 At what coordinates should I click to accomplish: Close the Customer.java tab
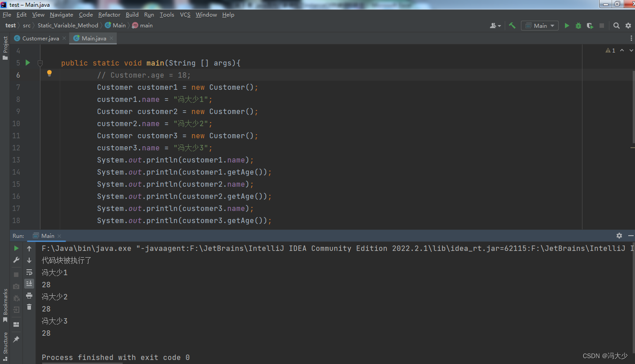point(64,38)
